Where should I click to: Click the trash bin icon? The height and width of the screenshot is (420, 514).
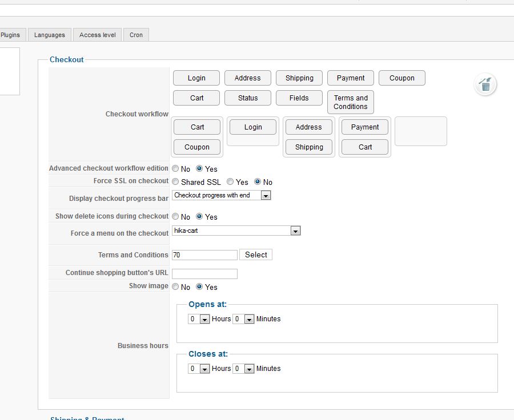[x=485, y=85]
